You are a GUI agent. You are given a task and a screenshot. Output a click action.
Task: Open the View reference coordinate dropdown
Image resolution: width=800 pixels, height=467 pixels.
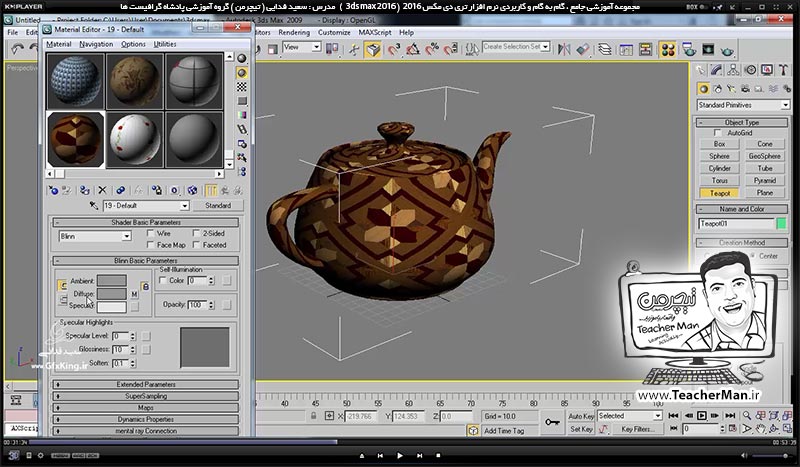click(x=302, y=47)
